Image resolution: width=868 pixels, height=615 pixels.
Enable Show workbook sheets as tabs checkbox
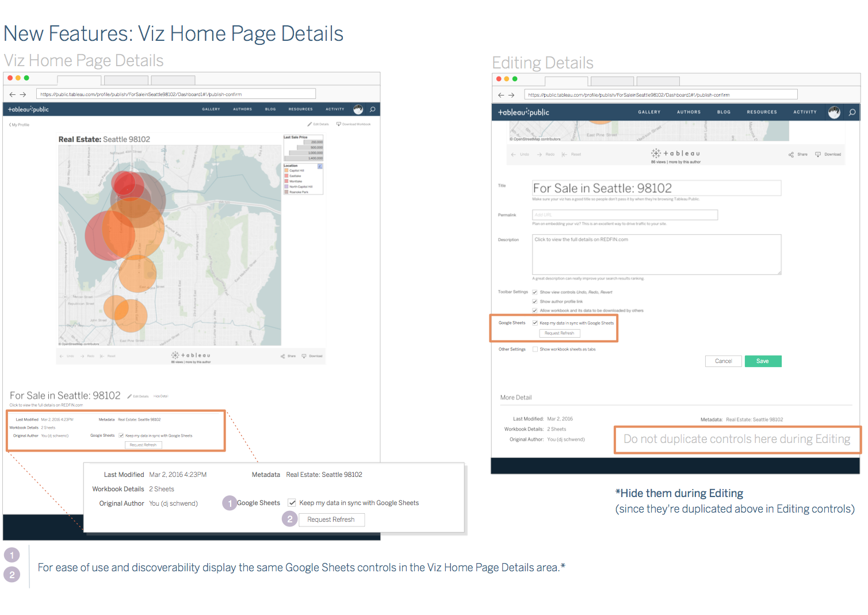tap(535, 349)
